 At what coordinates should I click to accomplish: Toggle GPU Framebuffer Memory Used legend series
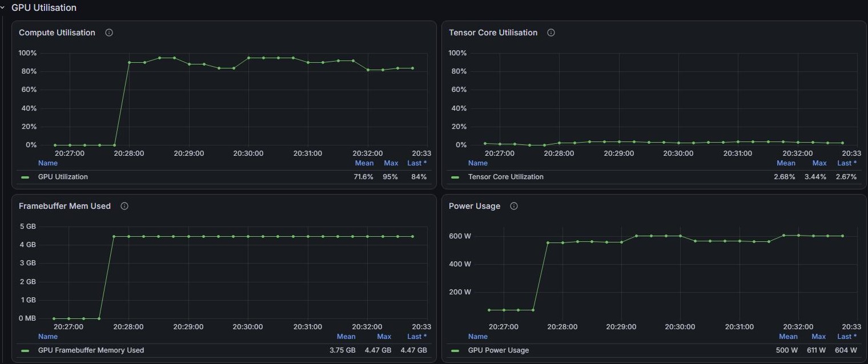(x=91, y=350)
